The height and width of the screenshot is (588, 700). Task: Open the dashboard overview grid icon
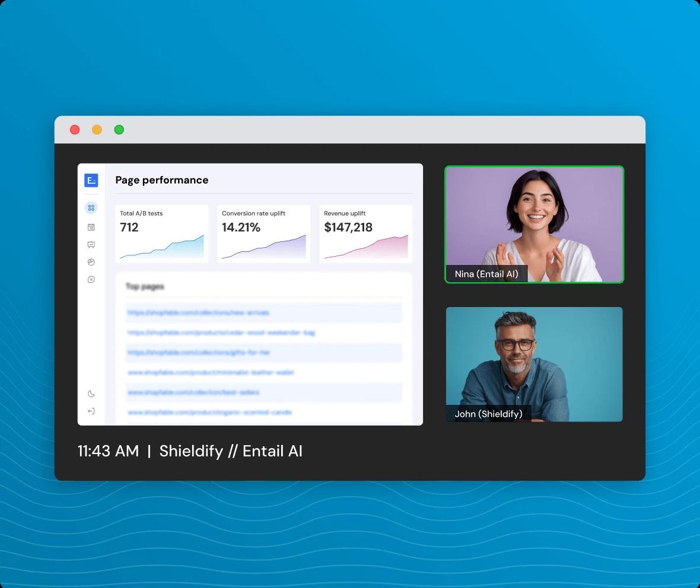point(91,207)
